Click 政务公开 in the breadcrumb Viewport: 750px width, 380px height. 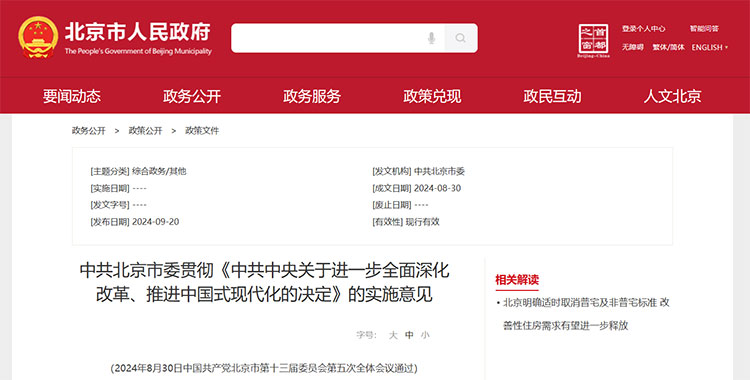pos(88,131)
